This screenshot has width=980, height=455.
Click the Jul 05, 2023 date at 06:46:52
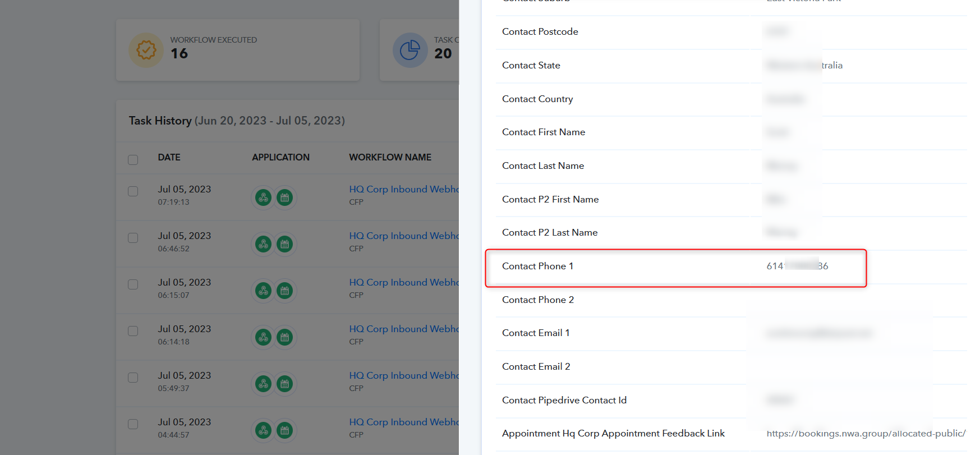[x=185, y=236]
